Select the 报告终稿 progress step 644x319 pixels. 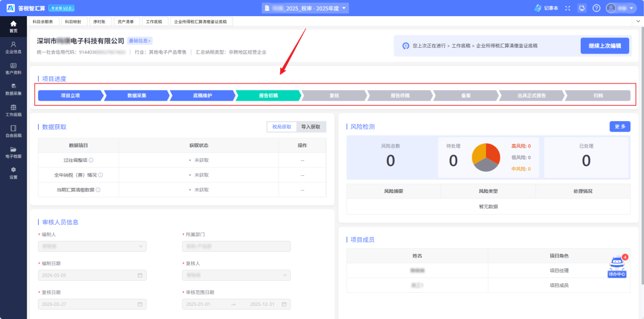(x=400, y=95)
